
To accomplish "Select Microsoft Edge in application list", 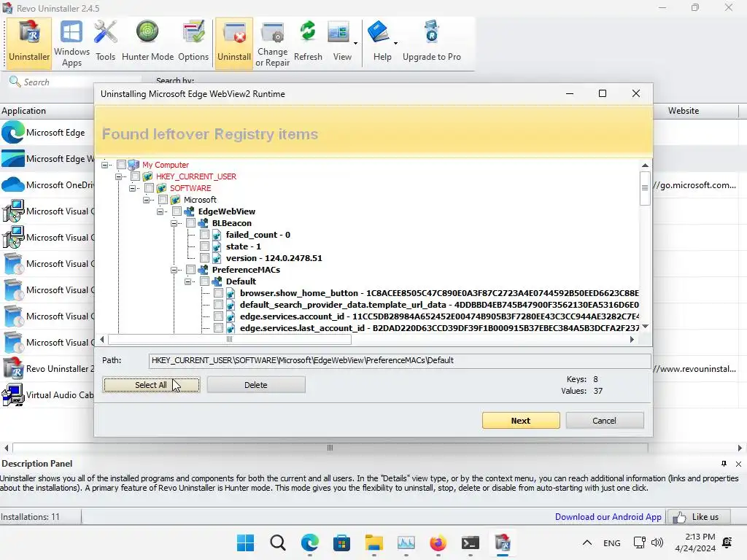I will click(47, 133).
